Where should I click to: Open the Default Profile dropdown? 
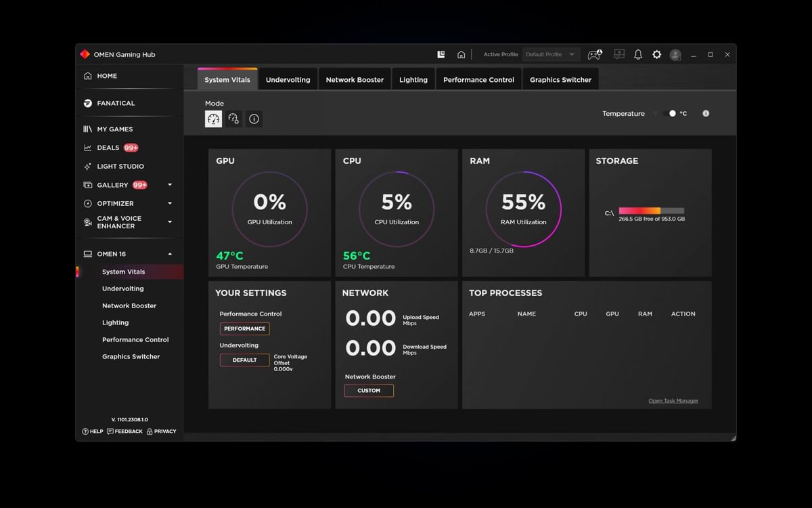551,54
